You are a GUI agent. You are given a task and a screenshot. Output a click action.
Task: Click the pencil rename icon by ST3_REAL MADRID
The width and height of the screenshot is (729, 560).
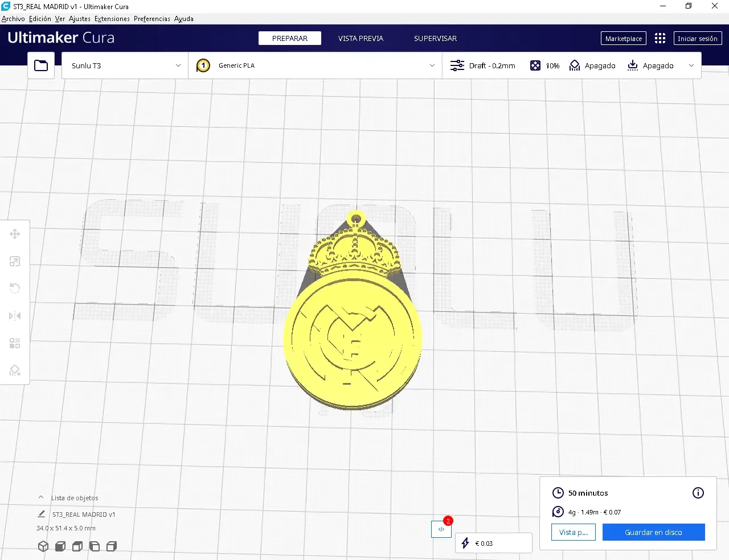(42, 514)
